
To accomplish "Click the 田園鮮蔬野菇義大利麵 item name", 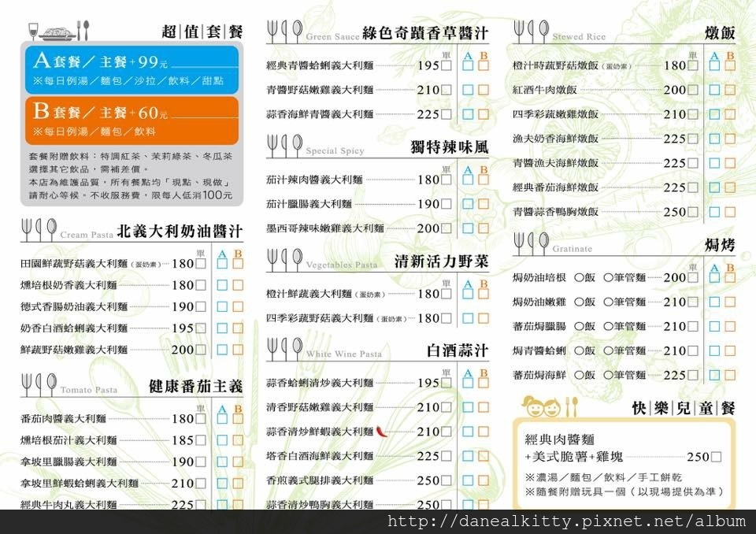I will click(74, 263).
